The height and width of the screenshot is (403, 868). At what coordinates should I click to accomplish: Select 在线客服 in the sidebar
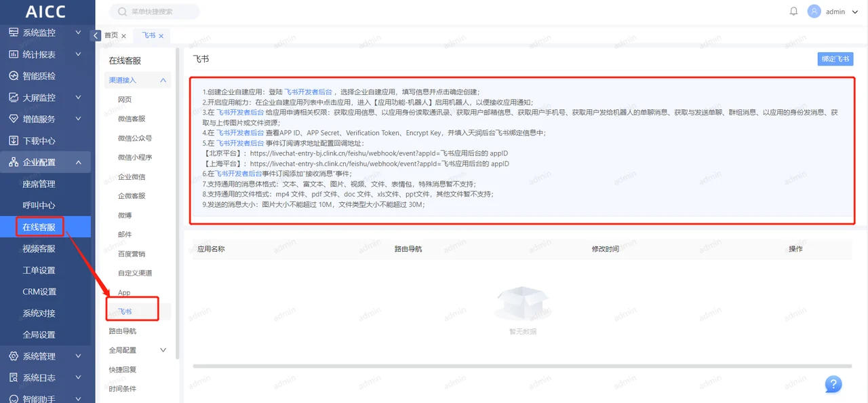click(x=39, y=227)
